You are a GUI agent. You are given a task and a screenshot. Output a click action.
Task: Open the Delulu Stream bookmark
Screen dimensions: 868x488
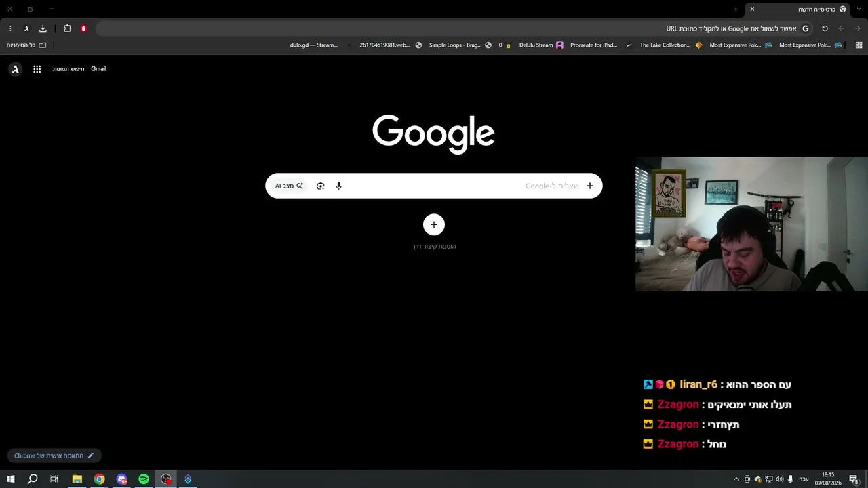[541, 45]
